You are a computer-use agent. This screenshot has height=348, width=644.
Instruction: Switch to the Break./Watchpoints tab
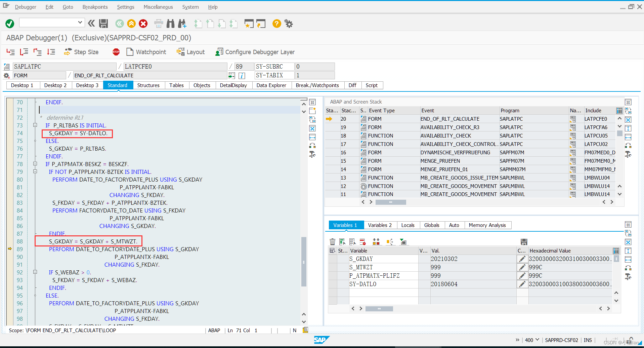coord(317,85)
